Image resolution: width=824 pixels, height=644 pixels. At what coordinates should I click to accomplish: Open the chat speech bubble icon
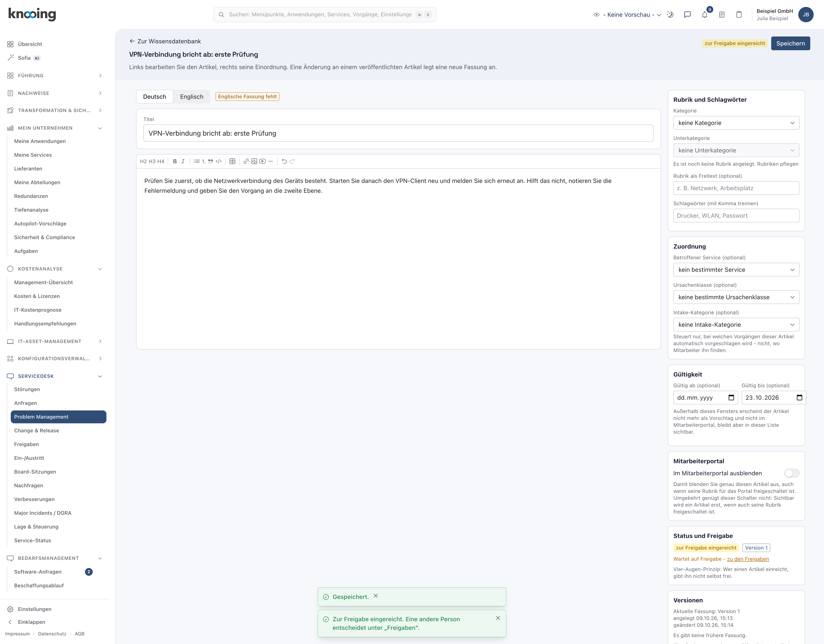(688, 15)
